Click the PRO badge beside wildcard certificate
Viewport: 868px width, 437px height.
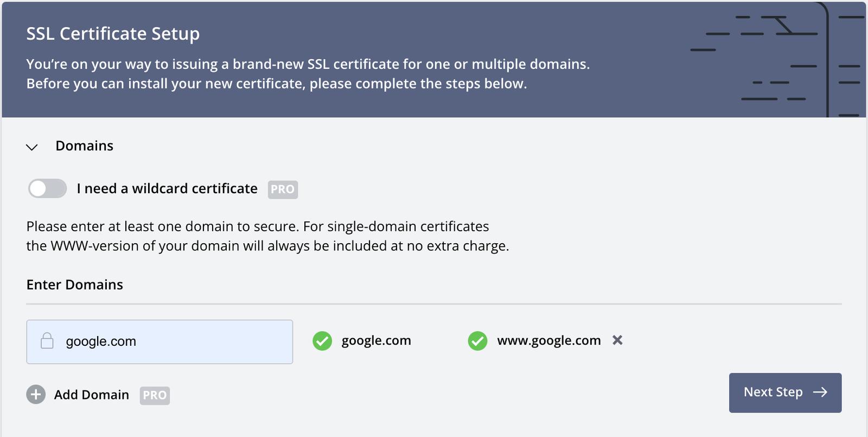click(x=283, y=189)
